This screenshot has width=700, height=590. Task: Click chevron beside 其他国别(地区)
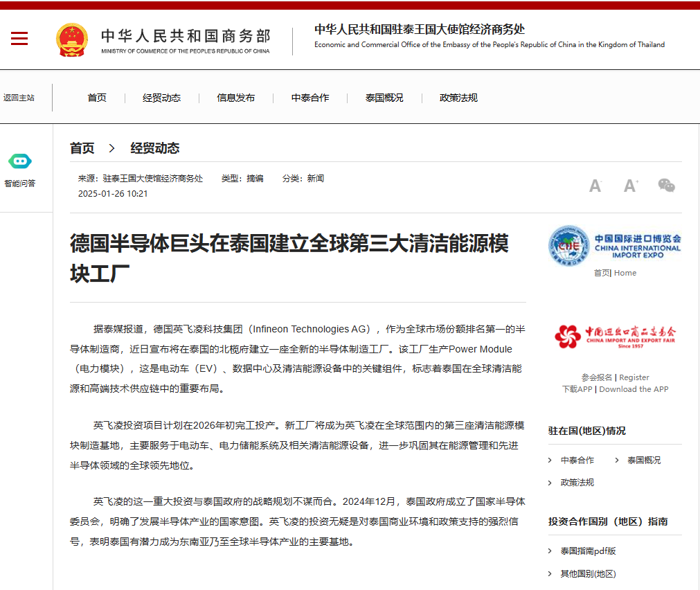[x=550, y=574]
